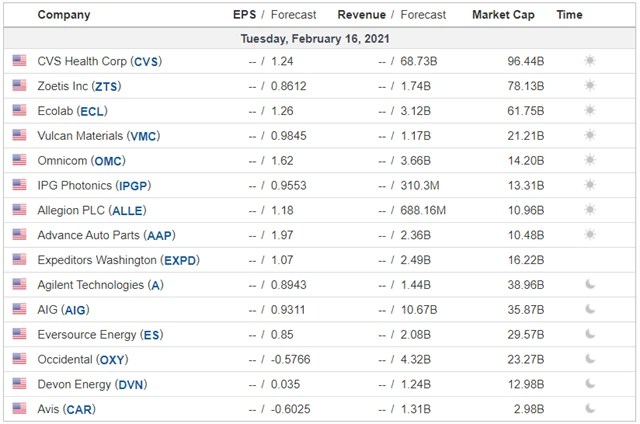Sort by the Company column header
The width and height of the screenshot is (640, 424).
coord(63,15)
